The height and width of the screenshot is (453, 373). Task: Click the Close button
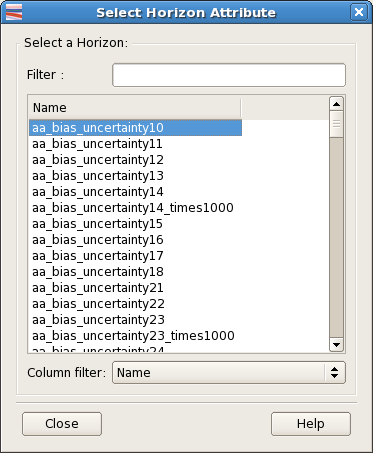point(62,424)
